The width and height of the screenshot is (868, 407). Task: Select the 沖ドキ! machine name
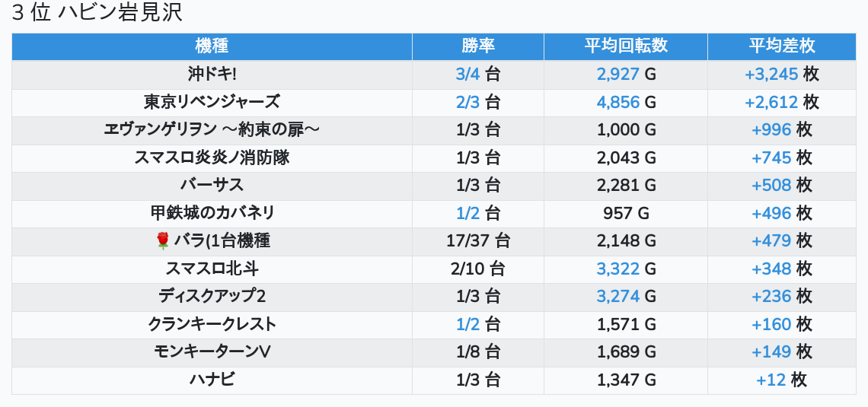tap(212, 75)
